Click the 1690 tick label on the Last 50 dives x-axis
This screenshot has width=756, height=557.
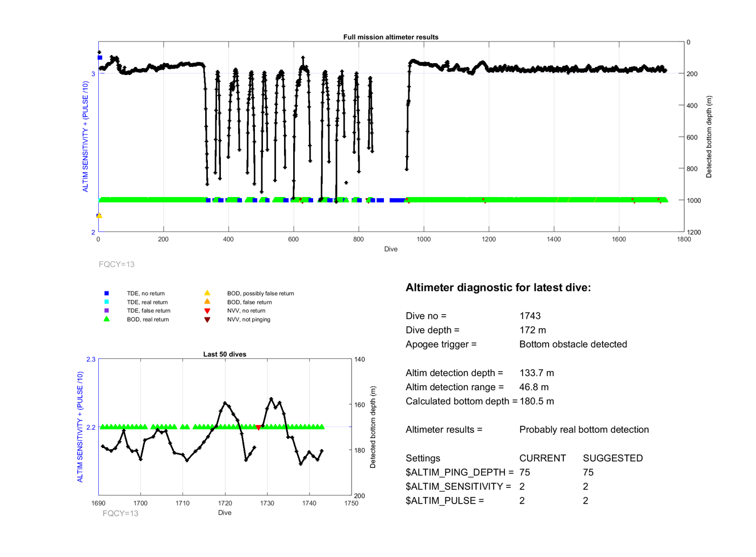pos(98,503)
